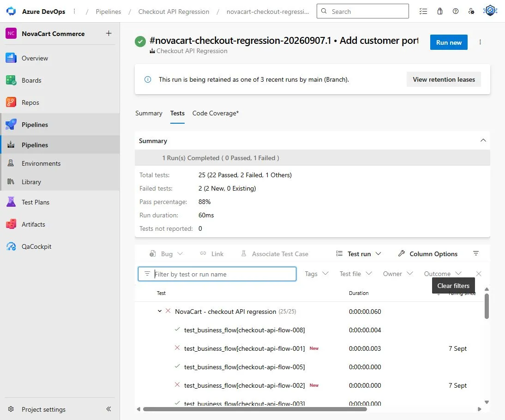The width and height of the screenshot is (505, 420).
Task: Open Overview in the sidebar
Action: tap(60, 58)
